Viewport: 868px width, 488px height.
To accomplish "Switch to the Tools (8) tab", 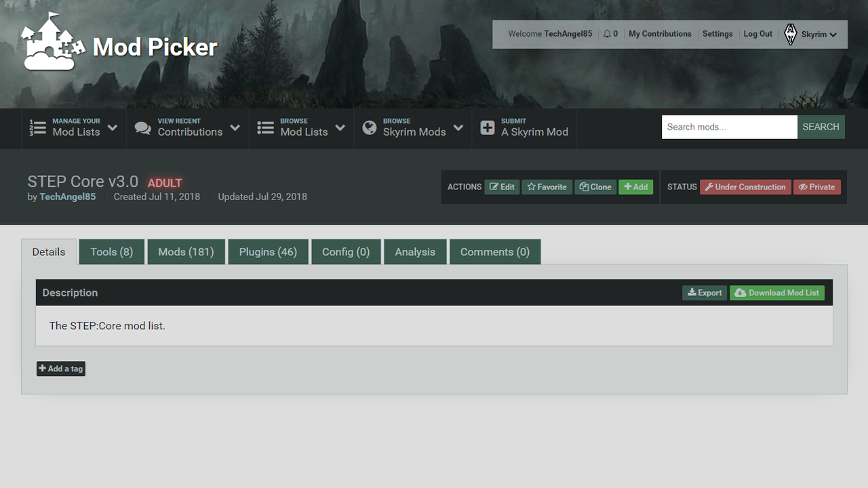I will pyautogui.click(x=112, y=252).
